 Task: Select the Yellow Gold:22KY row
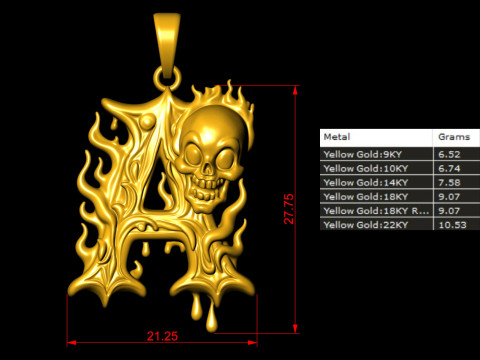400,224
